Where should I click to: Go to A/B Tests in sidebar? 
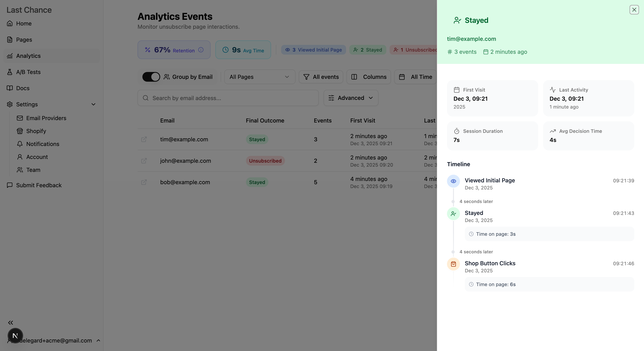pyautogui.click(x=28, y=72)
